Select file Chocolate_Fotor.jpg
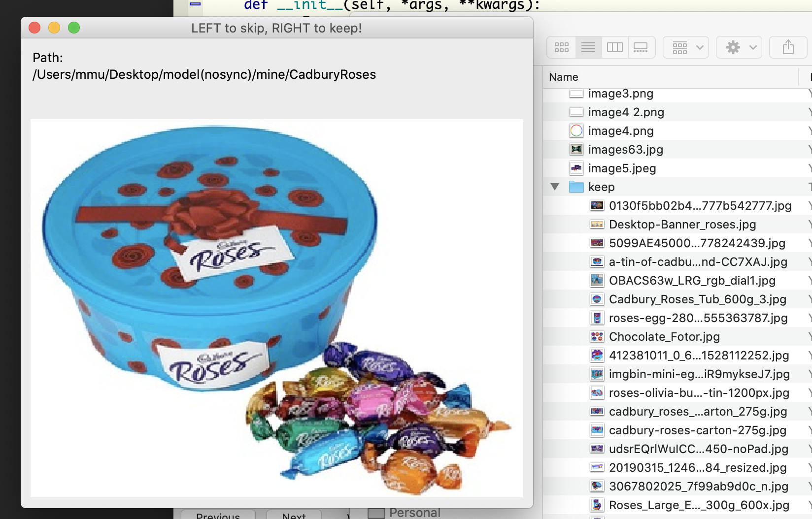The image size is (812, 519). [664, 337]
